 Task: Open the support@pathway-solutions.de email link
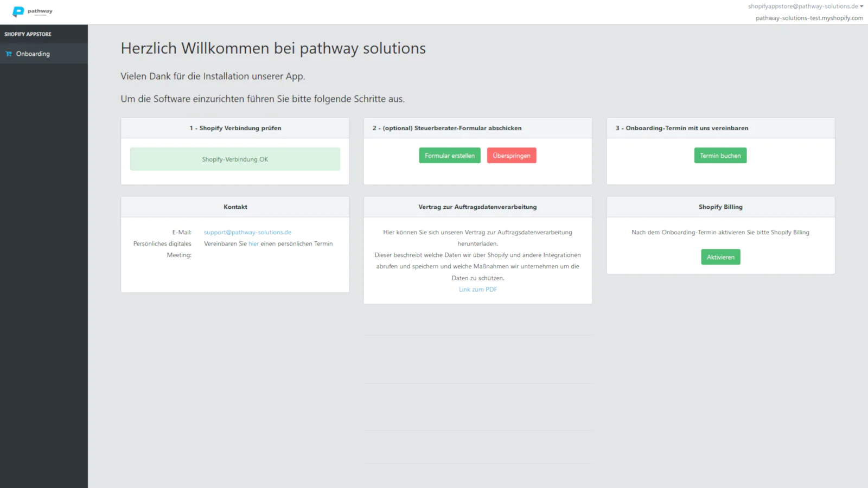pos(247,232)
